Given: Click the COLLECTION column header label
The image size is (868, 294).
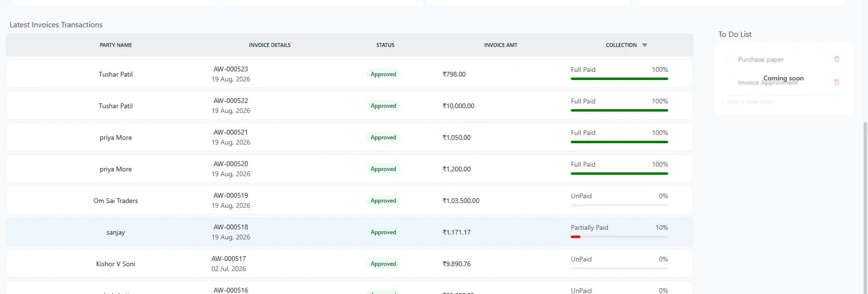Looking at the screenshot, I should pos(621,45).
